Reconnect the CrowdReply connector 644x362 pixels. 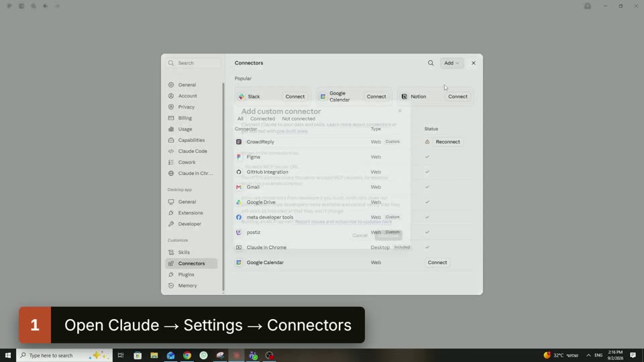click(447, 141)
